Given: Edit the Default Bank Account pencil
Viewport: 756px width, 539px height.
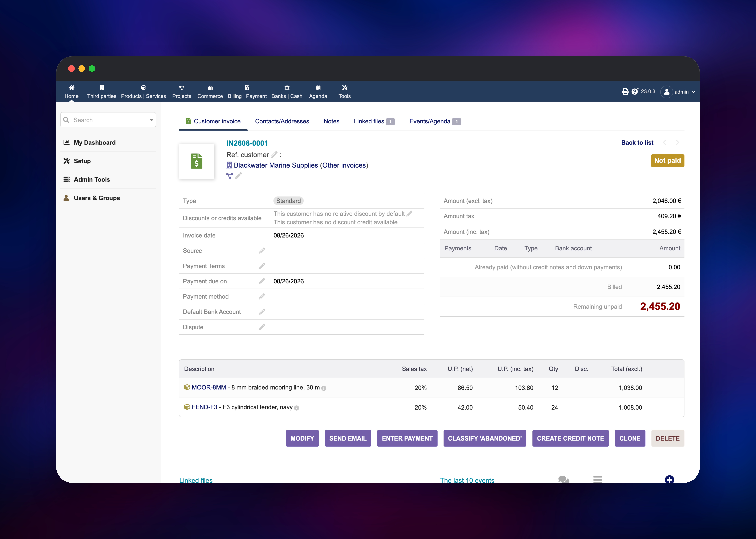Looking at the screenshot, I should point(262,312).
